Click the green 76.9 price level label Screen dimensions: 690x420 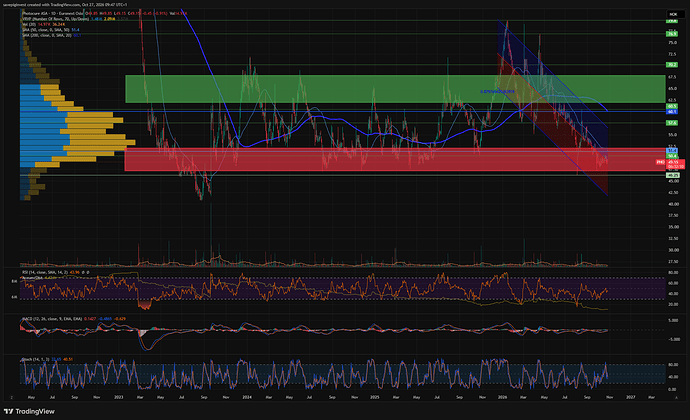[x=672, y=34]
